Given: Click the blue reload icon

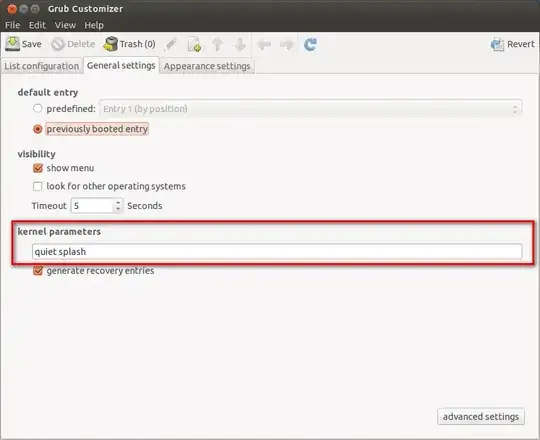Looking at the screenshot, I should (x=310, y=44).
